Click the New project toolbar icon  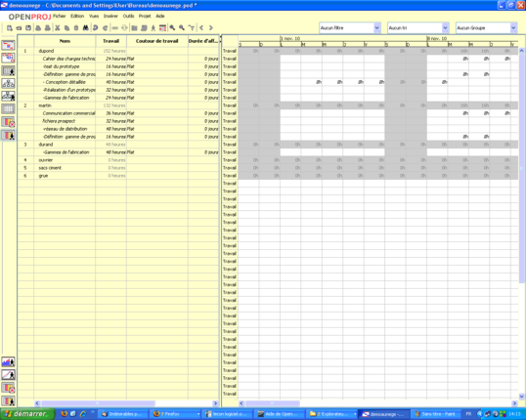pos(10,28)
